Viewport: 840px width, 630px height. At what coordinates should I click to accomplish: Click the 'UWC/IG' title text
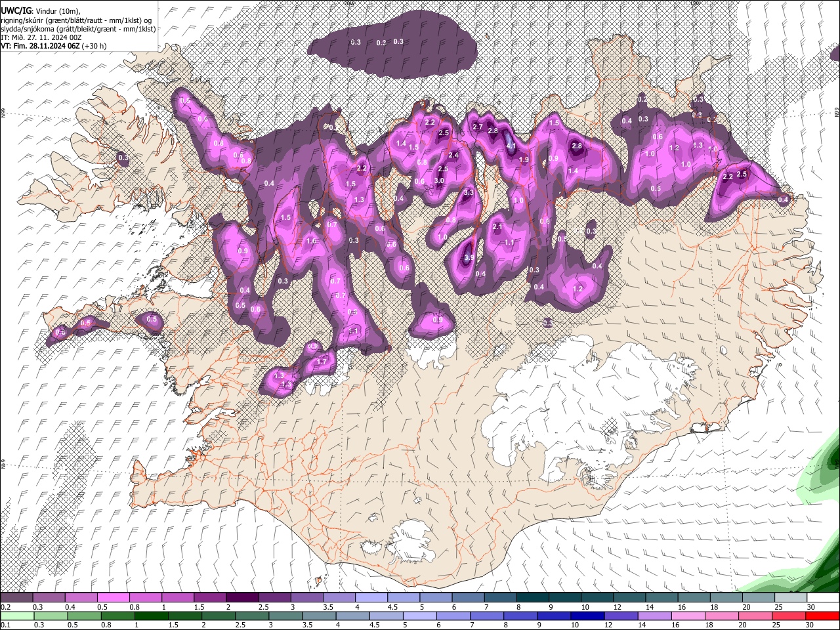[16, 11]
